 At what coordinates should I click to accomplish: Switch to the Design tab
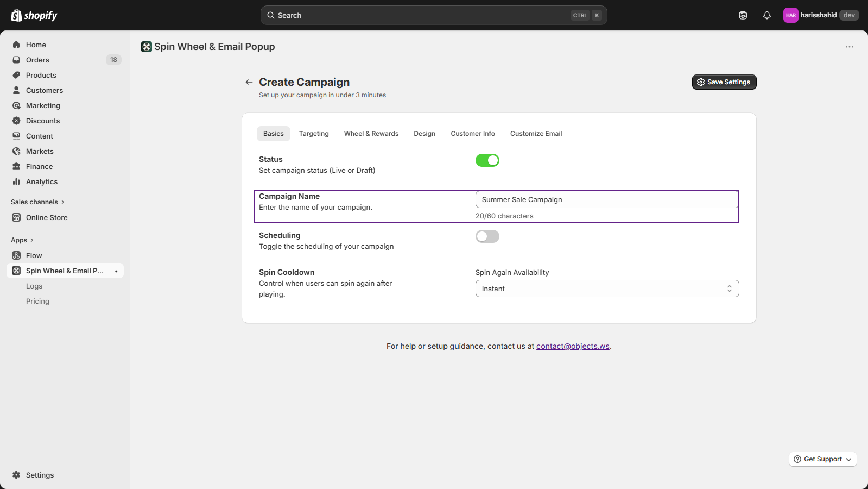pos(425,134)
